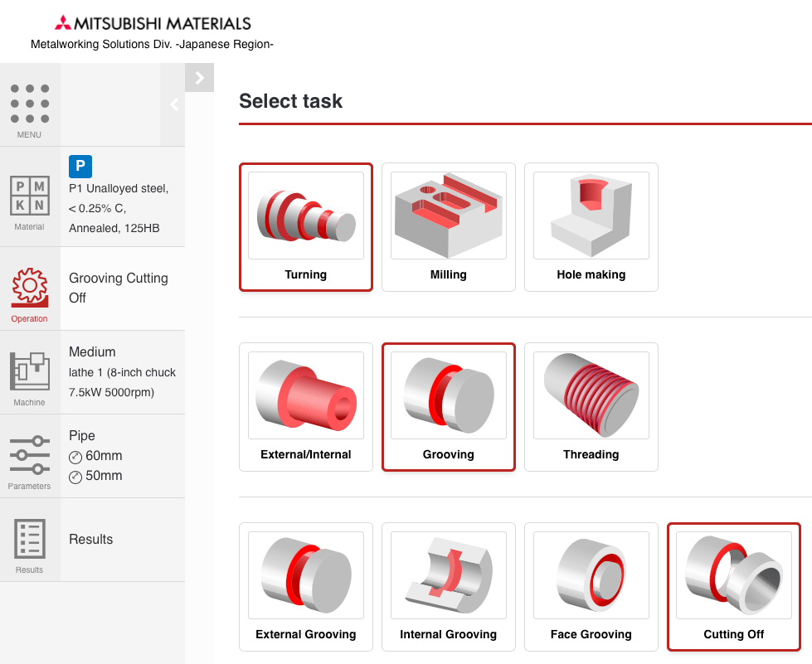Open the sliders Parameters icon
The width and height of the screenshot is (812, 664).
coord(30,457)
